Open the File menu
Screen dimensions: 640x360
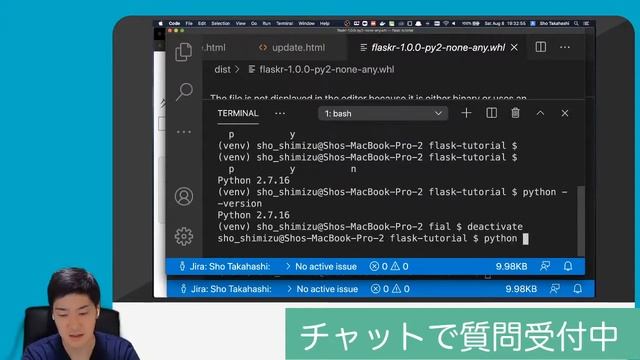(189, 24)
